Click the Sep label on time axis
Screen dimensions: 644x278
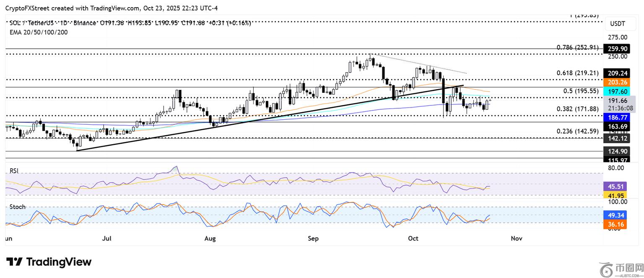click(x=313, y=239)
